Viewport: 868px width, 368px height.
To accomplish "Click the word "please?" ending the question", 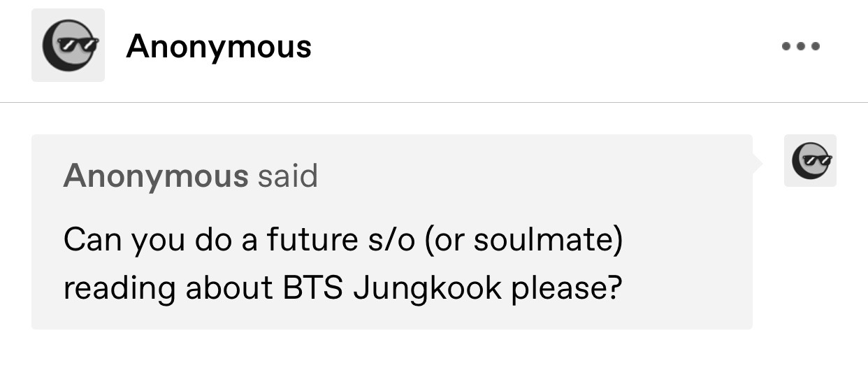I will (566, 288).
